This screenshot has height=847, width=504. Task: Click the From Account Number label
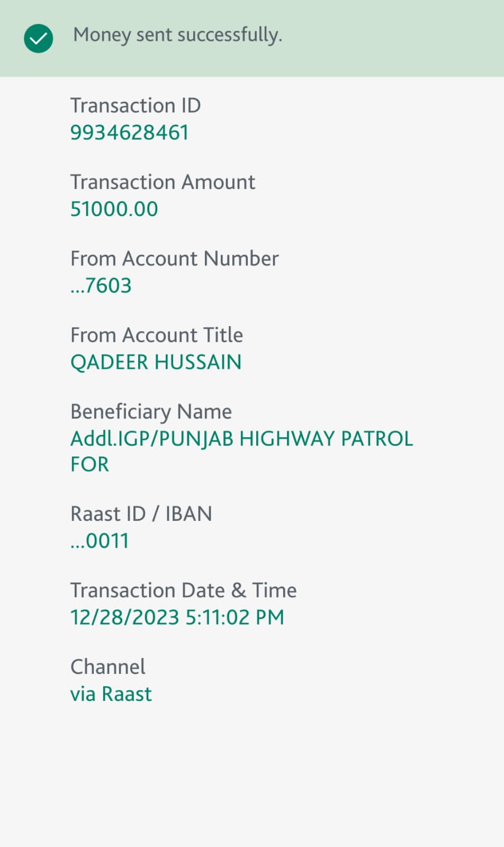[174, 258]
